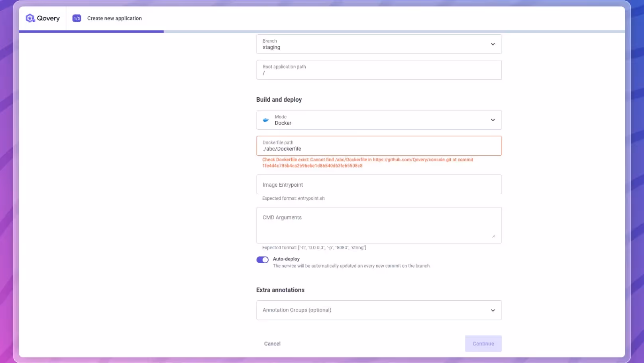Click the Cancel button
Image resolution: width=644 pixels, height=363 pixels.
(x=272, y=343)
